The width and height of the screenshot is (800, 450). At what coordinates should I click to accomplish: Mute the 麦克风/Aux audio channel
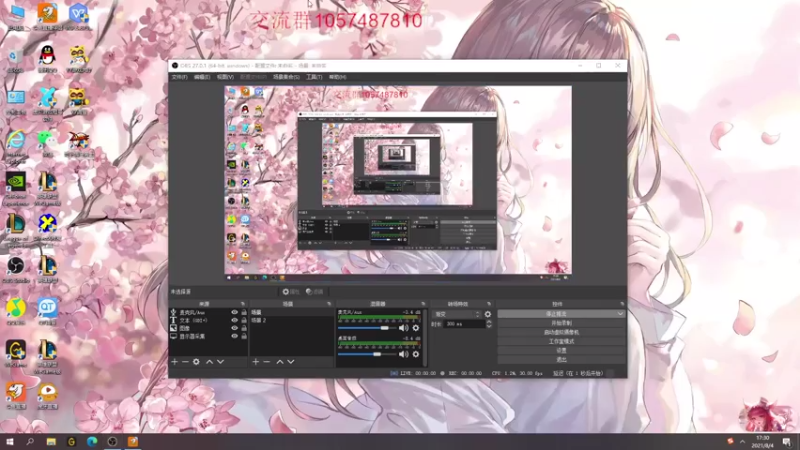(404, 328)
